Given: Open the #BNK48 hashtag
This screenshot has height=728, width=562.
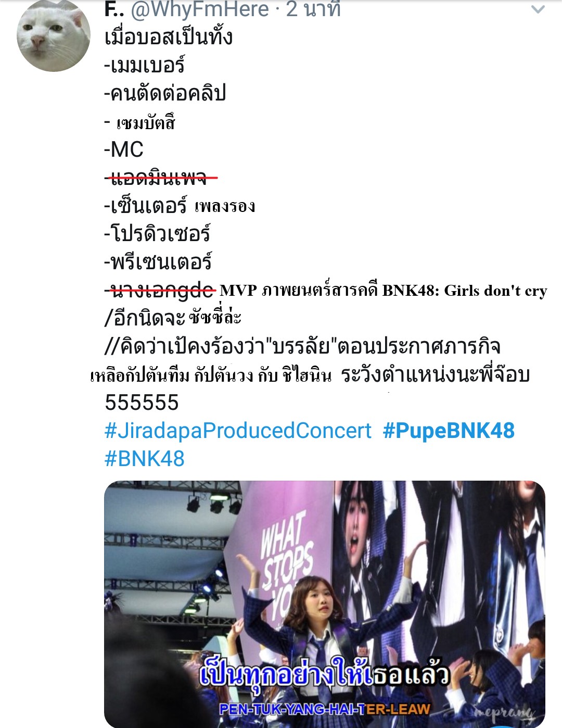Looking at the screenshot, I should [145, 459].
